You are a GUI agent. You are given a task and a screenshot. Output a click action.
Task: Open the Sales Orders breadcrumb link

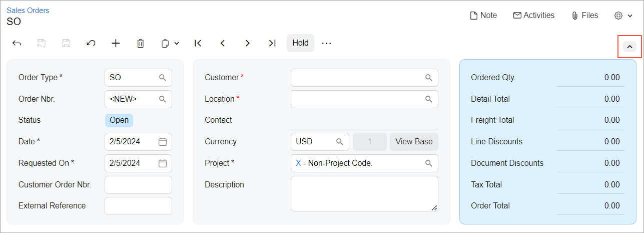(x=28, y=10)
